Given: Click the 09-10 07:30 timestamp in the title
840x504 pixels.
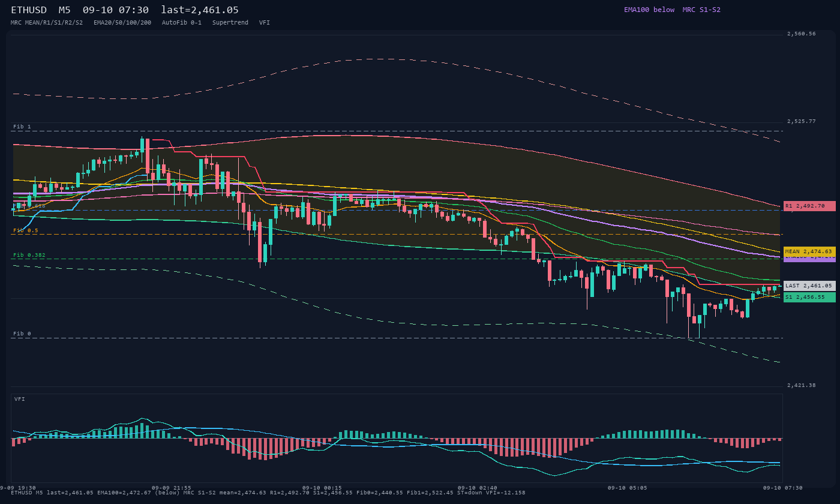Looking at the screenshot, I should (x=116, y=10).
